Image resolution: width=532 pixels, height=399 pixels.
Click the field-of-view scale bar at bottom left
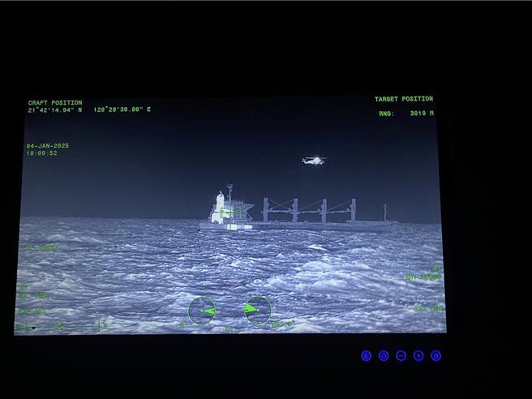[62, 327]
